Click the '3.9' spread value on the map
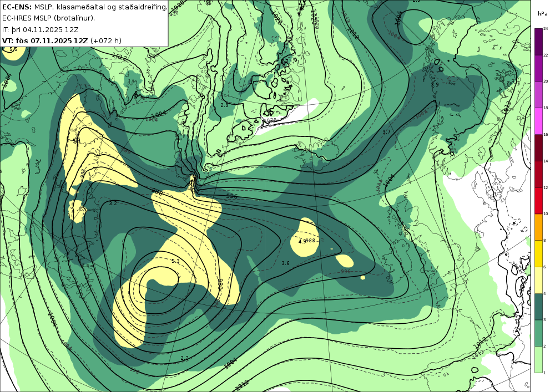The image size is (555, 392). 435,84
